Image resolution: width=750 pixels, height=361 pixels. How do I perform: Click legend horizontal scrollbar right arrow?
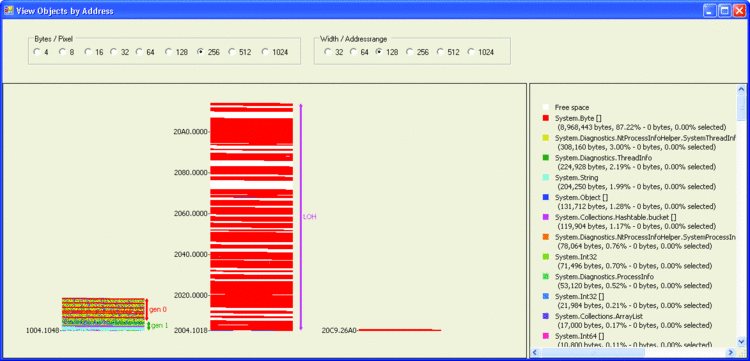[731, 352]
